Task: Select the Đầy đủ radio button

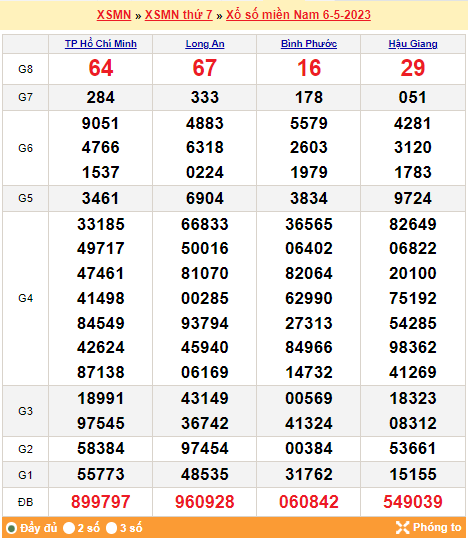Action: pyautogui.click(x=11, y=528)
